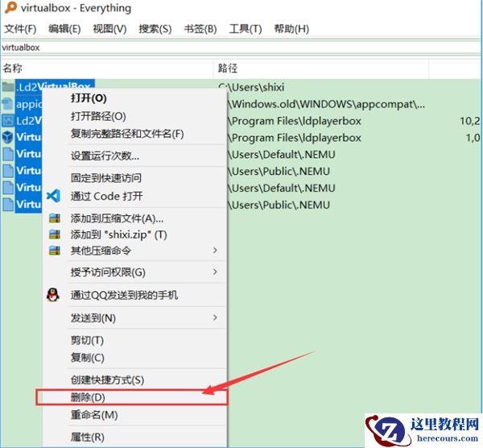The image size is (483, 448).
Task: Choose 打开(O) in the context menu
Action: click(89, 98)
